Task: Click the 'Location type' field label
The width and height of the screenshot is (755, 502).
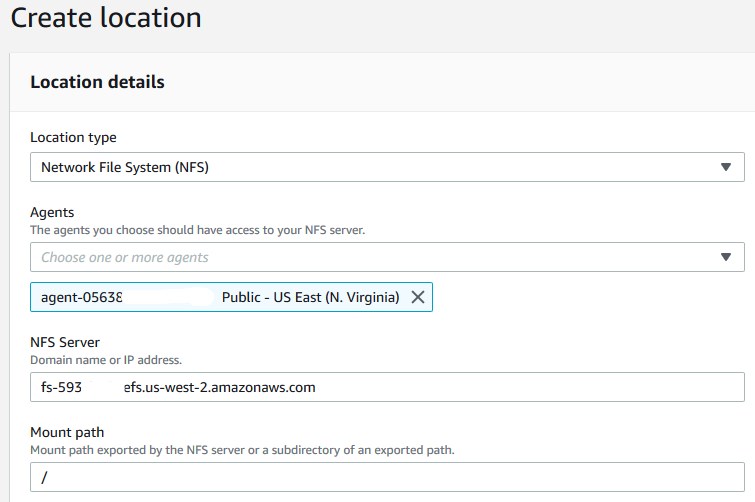Action: click(x=73, y=137)
